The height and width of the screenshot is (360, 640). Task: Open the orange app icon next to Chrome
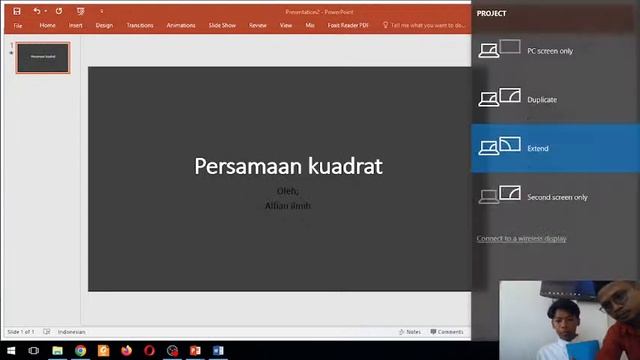103,351
